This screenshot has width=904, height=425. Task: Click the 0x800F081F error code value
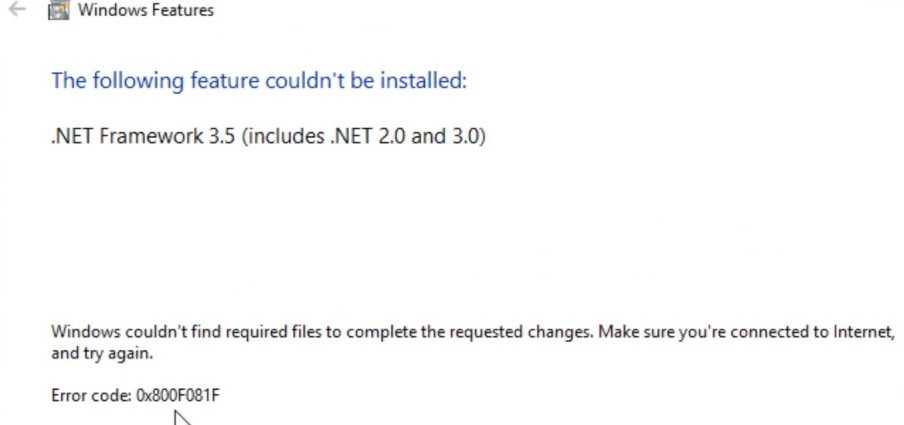[178, 395]
